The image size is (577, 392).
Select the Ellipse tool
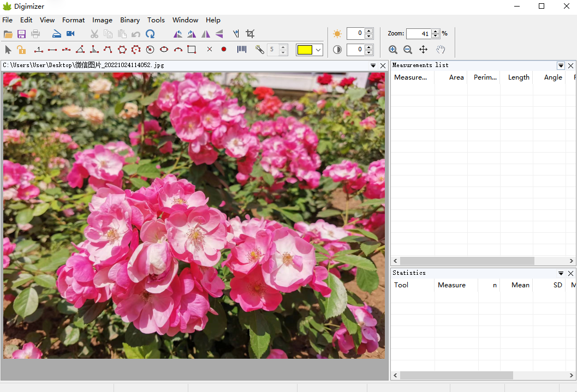coord(164,50)
